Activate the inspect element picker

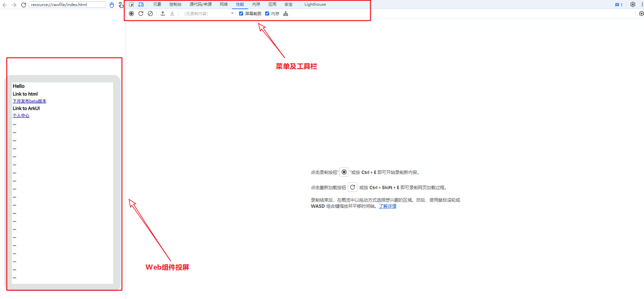pyautogui.click(x=131, y=4)
